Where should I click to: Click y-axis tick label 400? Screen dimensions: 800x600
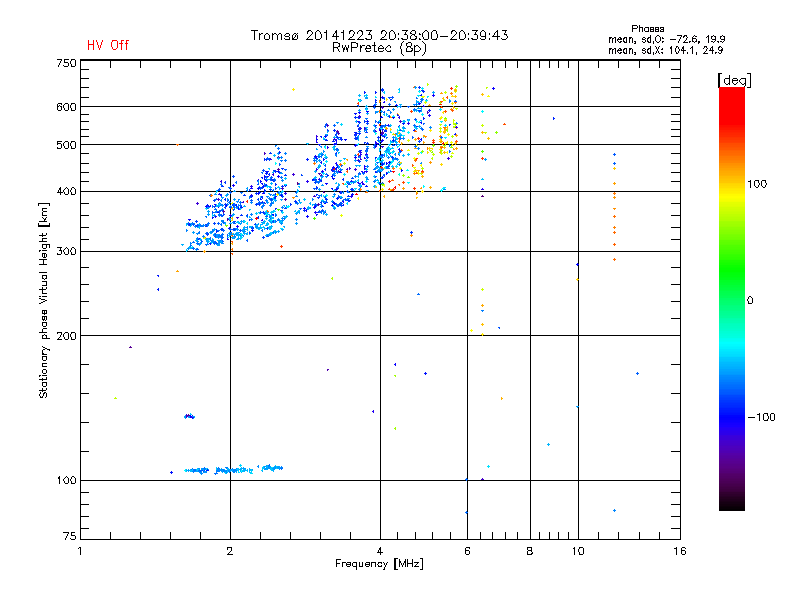tap(66, 191)
